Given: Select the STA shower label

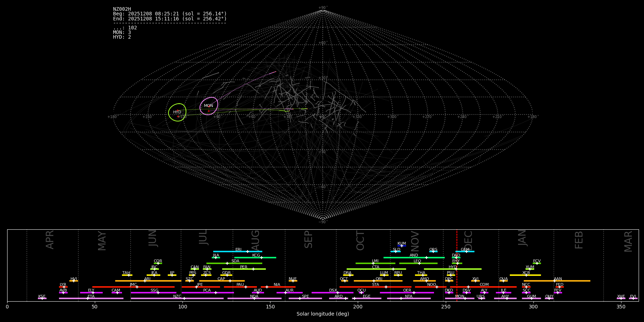Looking at the screenshot, I should pyautogui.click(x=376, y=285).
